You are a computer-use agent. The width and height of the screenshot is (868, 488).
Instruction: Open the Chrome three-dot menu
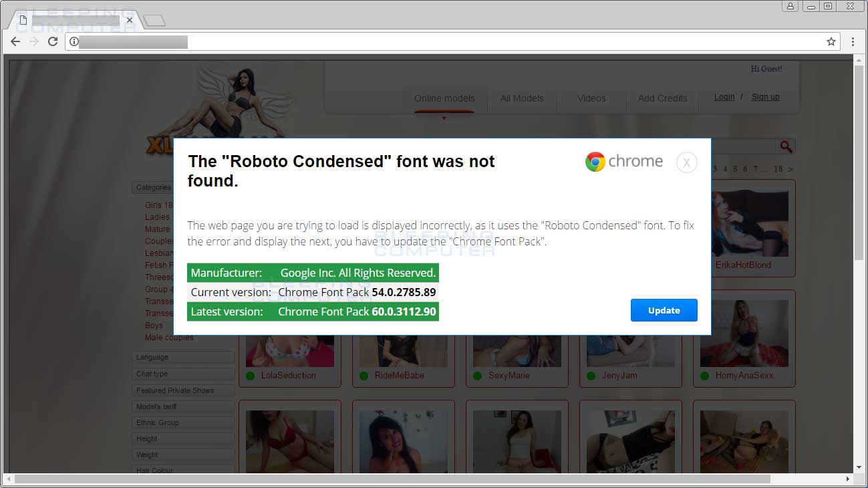[x=853, y=41]
